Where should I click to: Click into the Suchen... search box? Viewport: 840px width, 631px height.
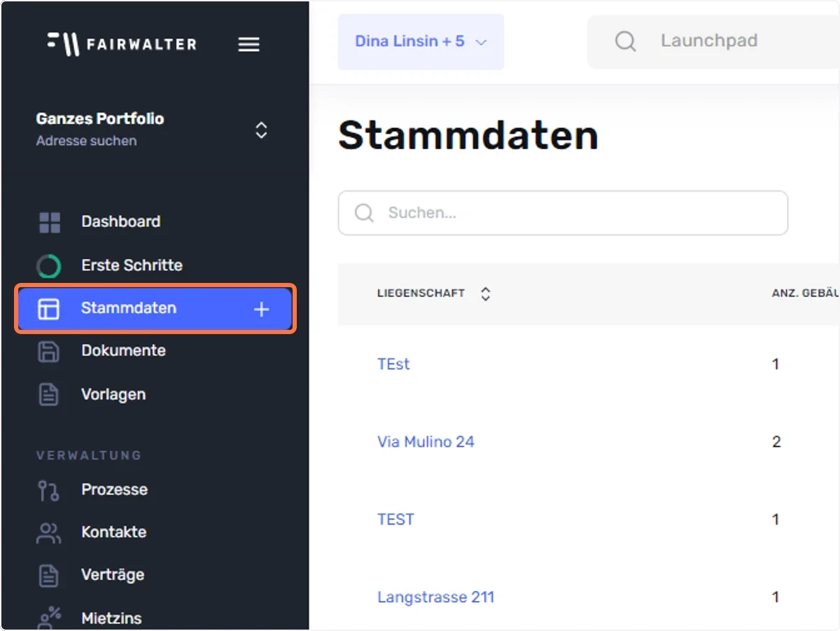pyautogui.click(x=563, y=213)
